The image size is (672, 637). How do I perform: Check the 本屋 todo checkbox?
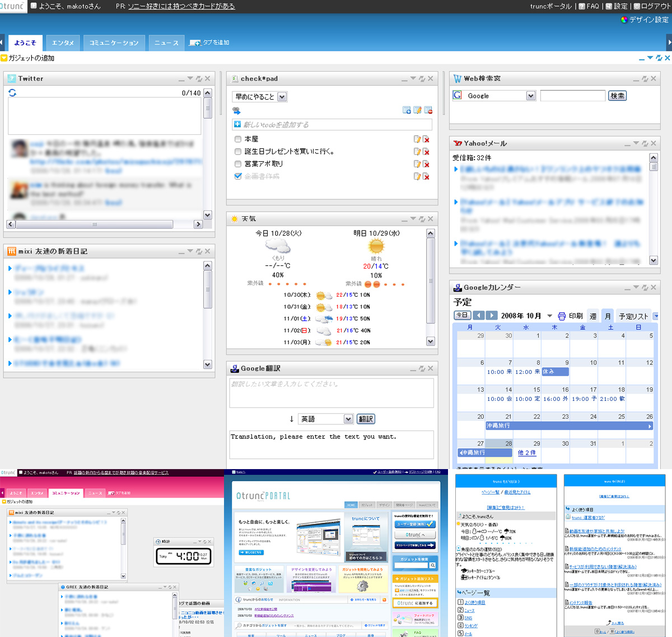click(x=238, y=139)
